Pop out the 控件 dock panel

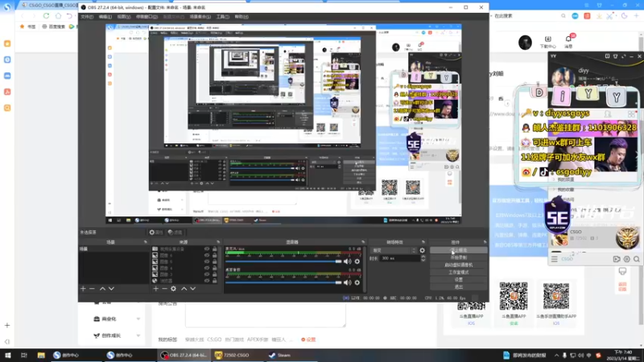click(x=485, y=242)
